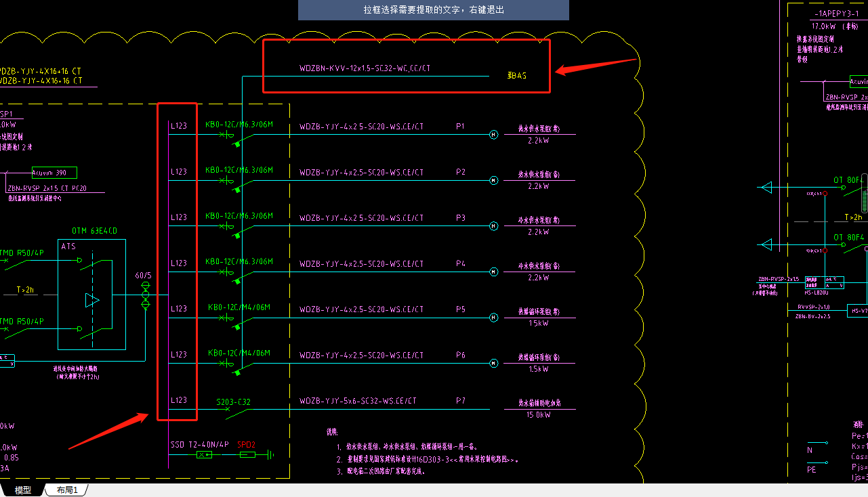Select the HS-LB20U module label
The height and width of the screenshot is (497, 868).
817,293
